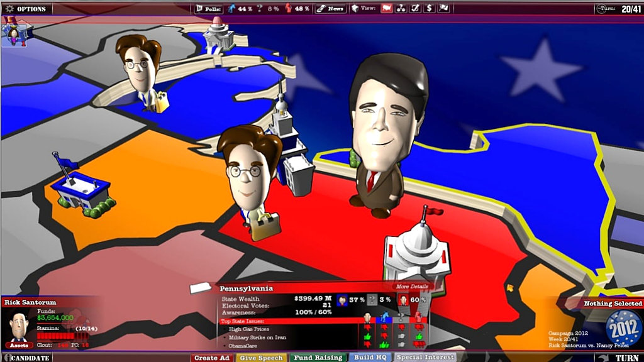Click the pink-domed capitol building up north

(x=219, y=36)
